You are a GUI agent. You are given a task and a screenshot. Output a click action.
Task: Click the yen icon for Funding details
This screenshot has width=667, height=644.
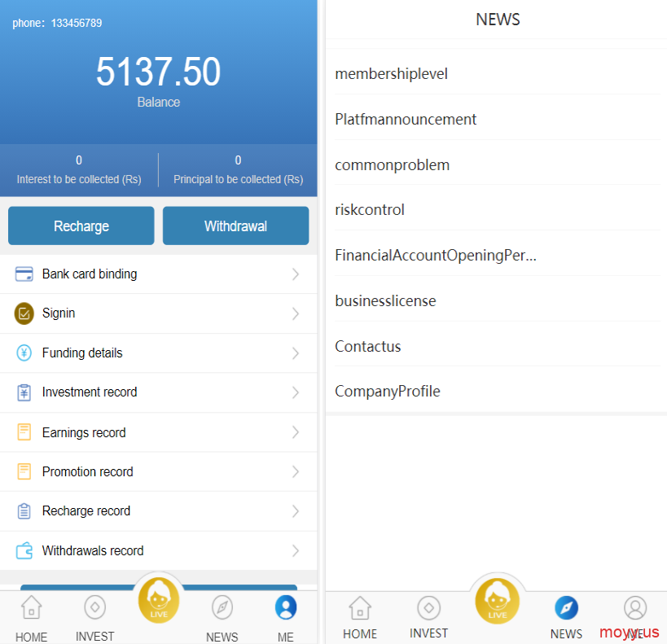pos(24,353)
